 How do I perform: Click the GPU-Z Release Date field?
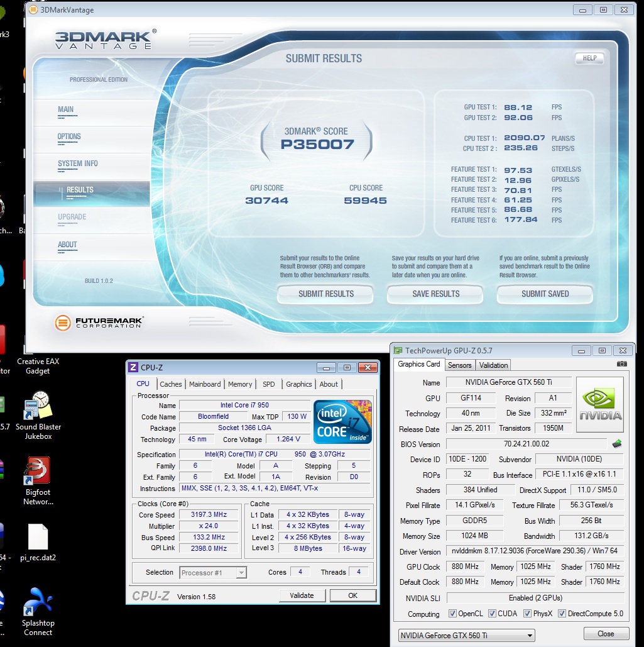[471, 428]
